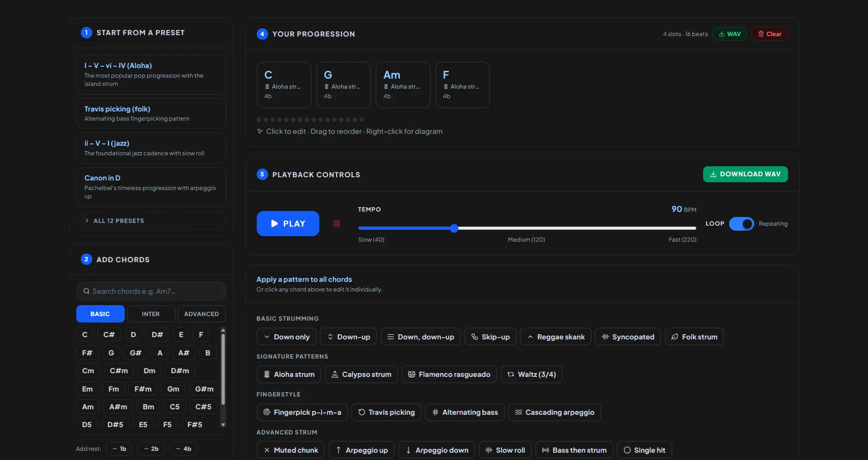Viewport: 868px width, 460px height.
Task: Click in the Search chords field
Action: coord(151,291)
